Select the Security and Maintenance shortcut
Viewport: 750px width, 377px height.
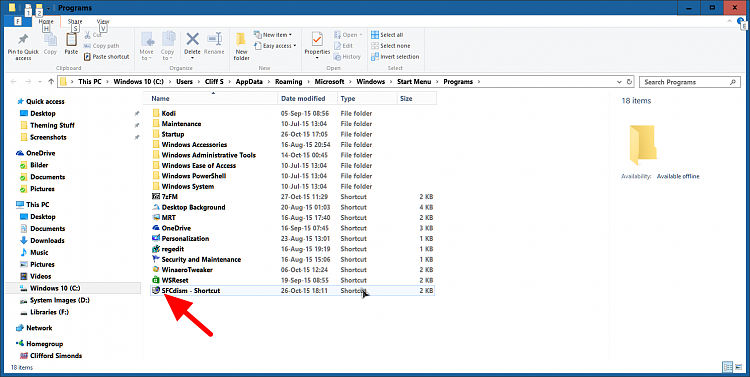point(201,259)
